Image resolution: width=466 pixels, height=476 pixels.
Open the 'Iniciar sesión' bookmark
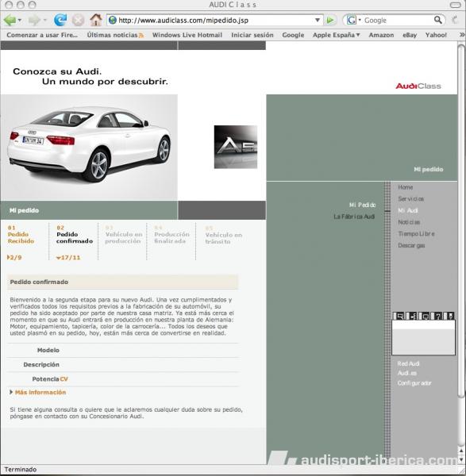(x=252, y=35)
